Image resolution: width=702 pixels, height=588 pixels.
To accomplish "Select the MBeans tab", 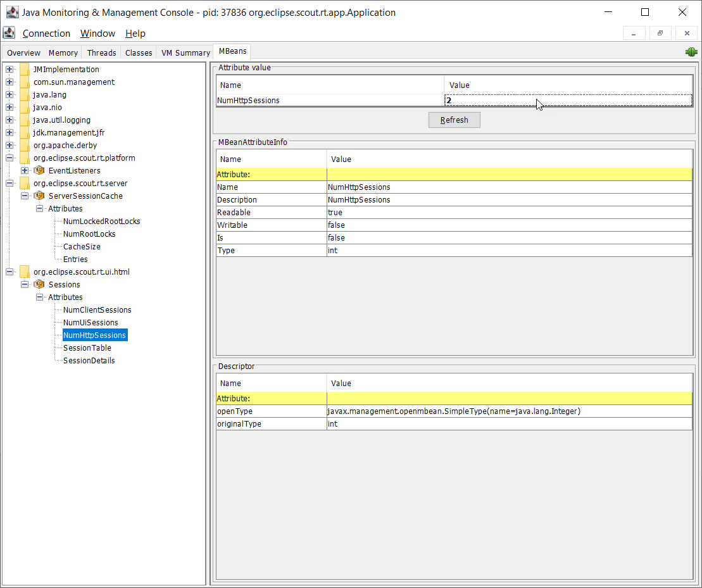I will 232,51.
